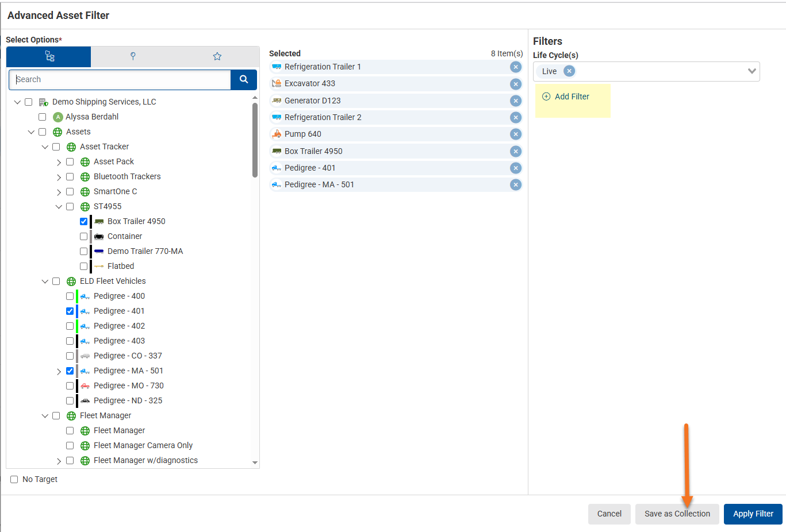Switch to the location pin tab
Viewport: 786px width, 532px height.
click(133, 56)
